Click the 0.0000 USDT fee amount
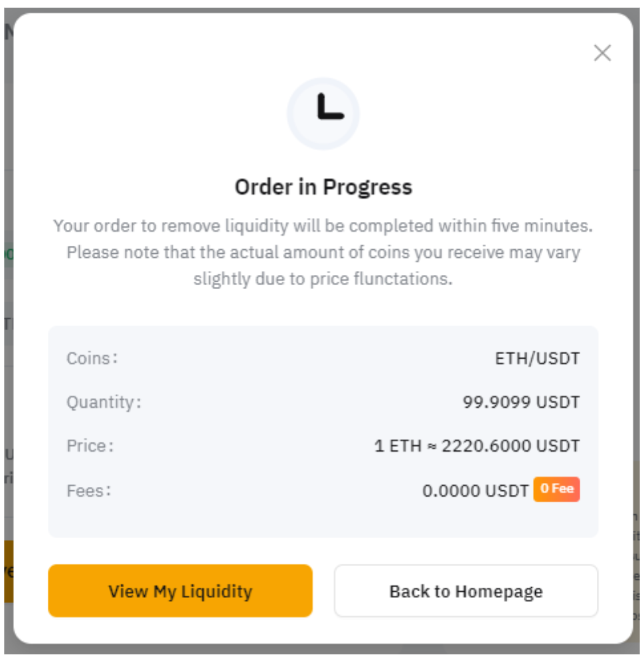Screen dimensions: 644x659 [475, 491]
